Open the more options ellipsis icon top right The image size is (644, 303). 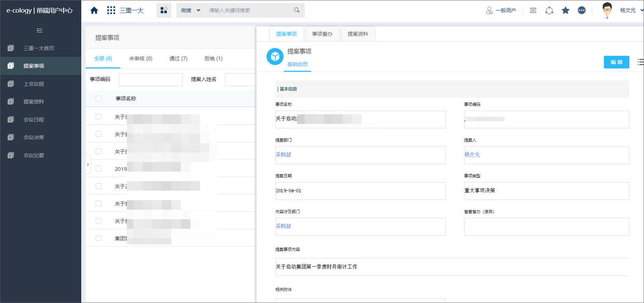coord(582,10)
